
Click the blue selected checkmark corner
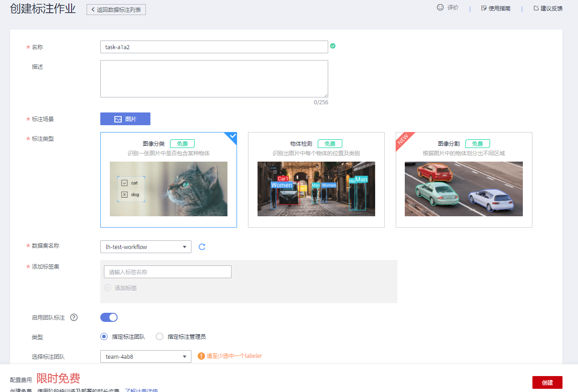click(x=232, y=136)
